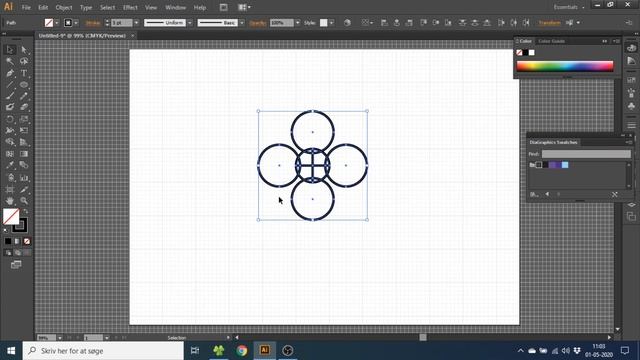Open the Stroke panel link in control bar
The image size is (640, 360).
[x=93, y=23]
